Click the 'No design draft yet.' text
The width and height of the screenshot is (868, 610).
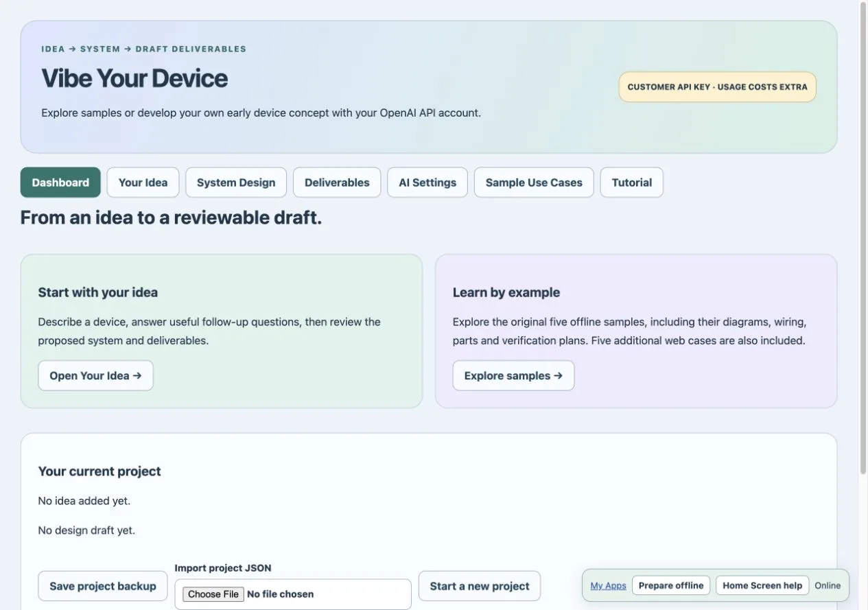(86, 530)
